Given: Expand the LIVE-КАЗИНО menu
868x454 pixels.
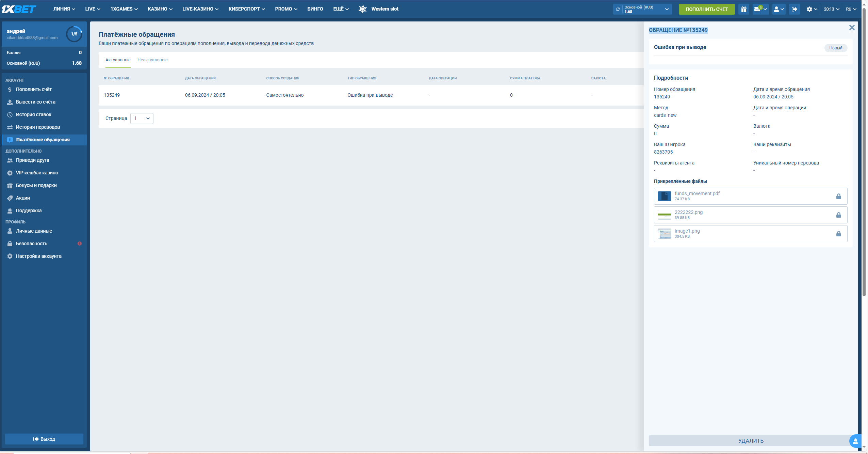Looking at the screenshot, I should [x=200, y=9].
